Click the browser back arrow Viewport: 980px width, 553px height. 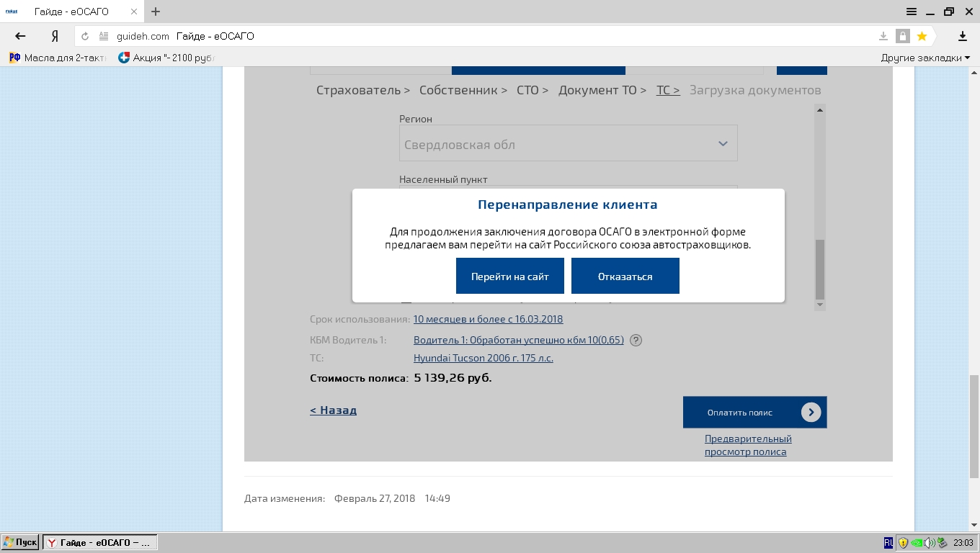tap(20, 36)
